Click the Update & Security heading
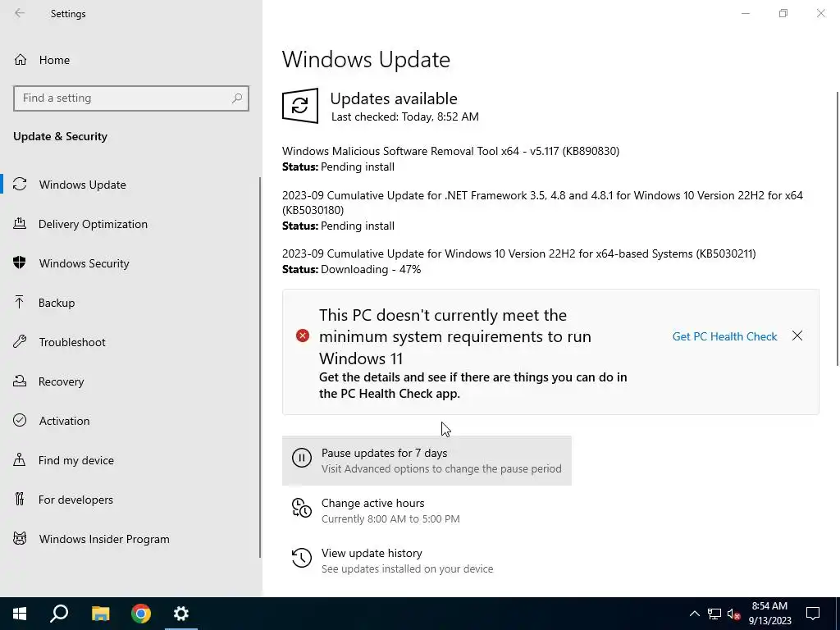This screenshot has width=840, height=630. (61, 136)
